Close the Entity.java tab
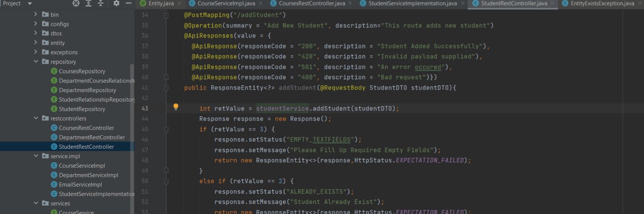The width and height of the screenshot is (644, 214). (x=179, y=3)
